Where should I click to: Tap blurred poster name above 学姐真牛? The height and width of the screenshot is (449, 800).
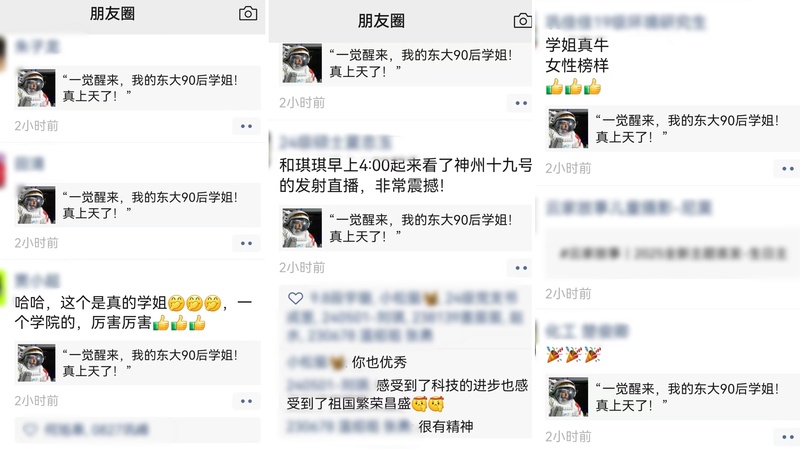(x=626, y=22)
